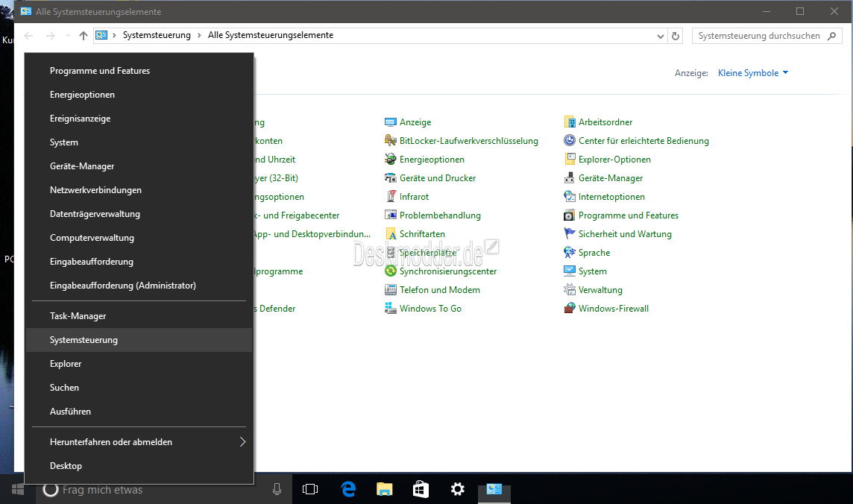Click the Synchronisierungscenter icon
853x504 pixels.
click(391, 271)
